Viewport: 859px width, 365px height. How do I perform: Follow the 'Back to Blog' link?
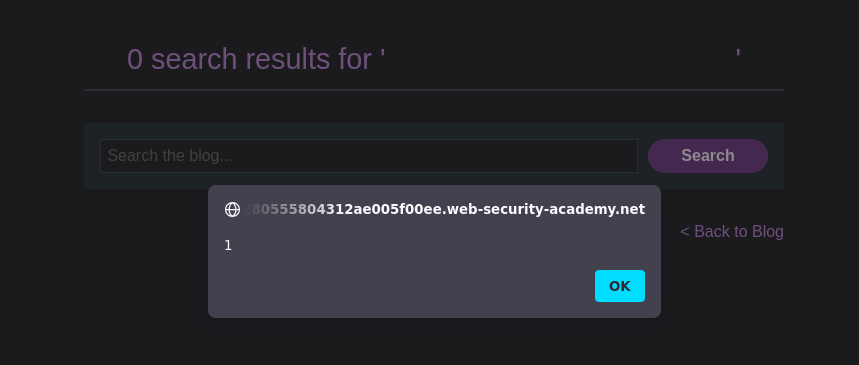pyautogui.click(x=732, y=232)
